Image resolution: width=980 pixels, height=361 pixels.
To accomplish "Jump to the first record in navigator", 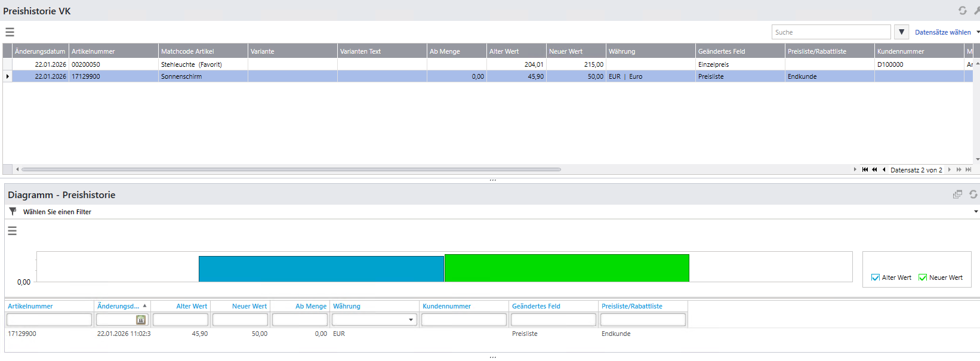I will tap(865, 170).
